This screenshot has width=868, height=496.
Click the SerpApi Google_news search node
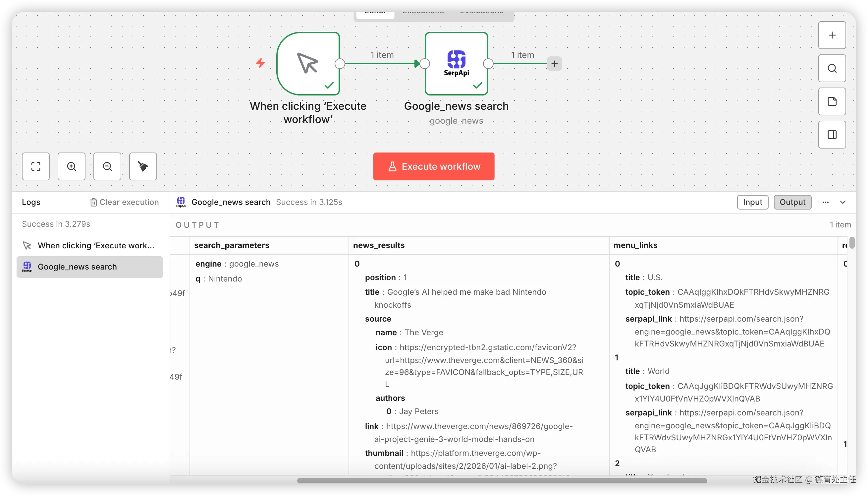tap(456, 64)
